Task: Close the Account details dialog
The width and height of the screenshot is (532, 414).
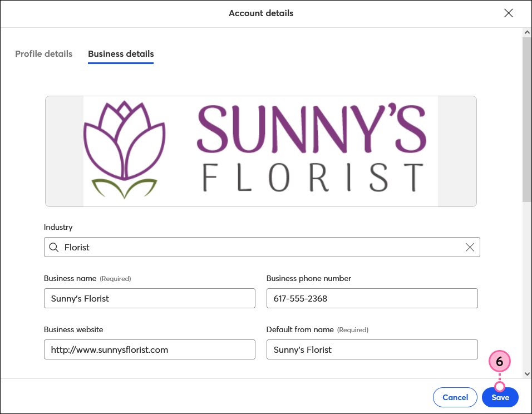Action: (508, 13)
